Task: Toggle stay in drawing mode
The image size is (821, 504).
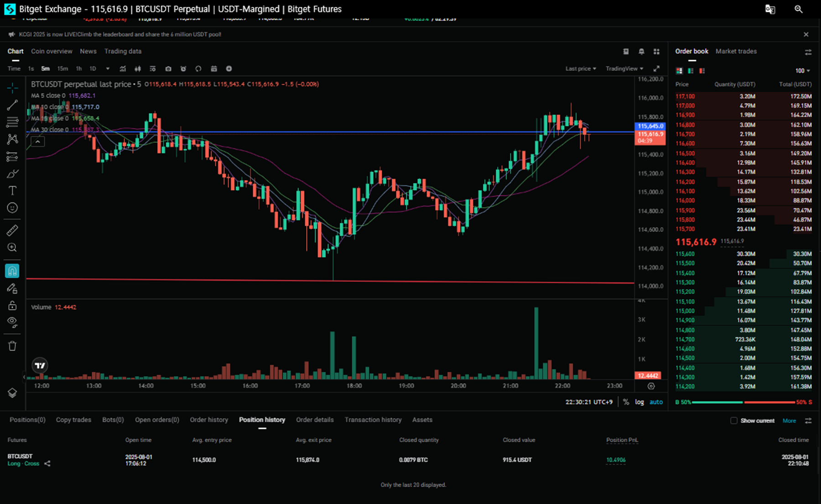Action: (12, 288)
